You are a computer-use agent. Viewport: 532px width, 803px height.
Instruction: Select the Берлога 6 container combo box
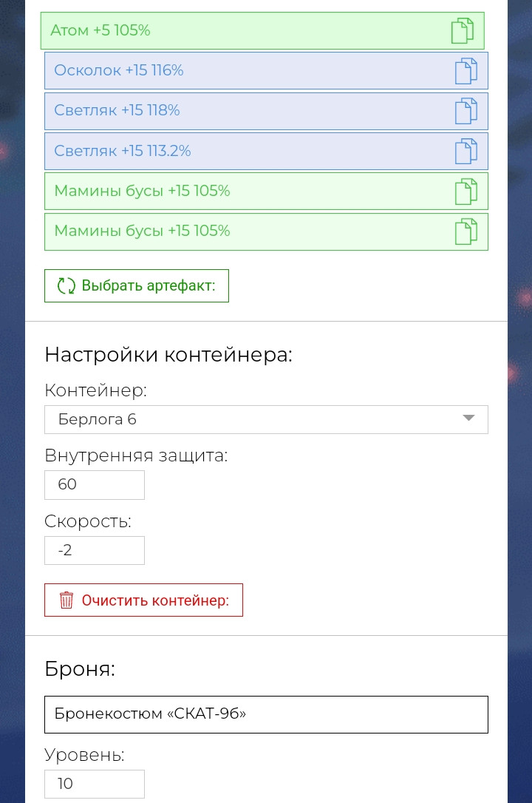point(251,419)
